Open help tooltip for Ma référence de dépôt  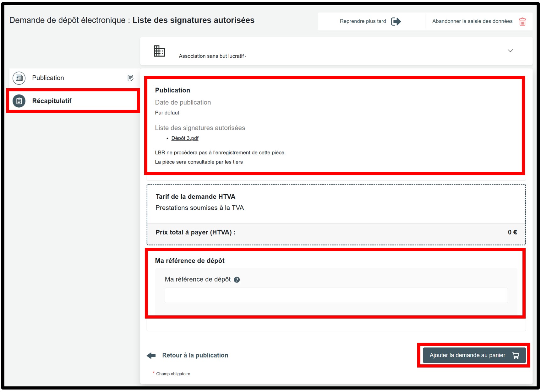(x=237, y=280)
